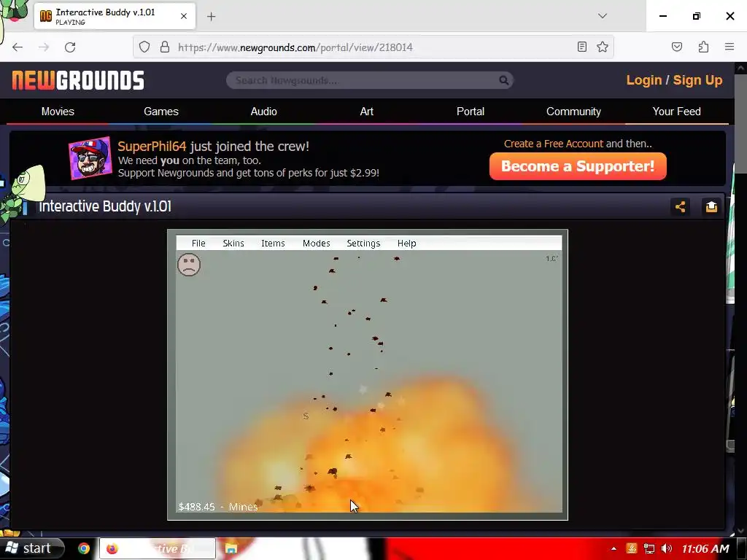
Task: Click the pop-out icon beside game title
Action: coord(711,206)
